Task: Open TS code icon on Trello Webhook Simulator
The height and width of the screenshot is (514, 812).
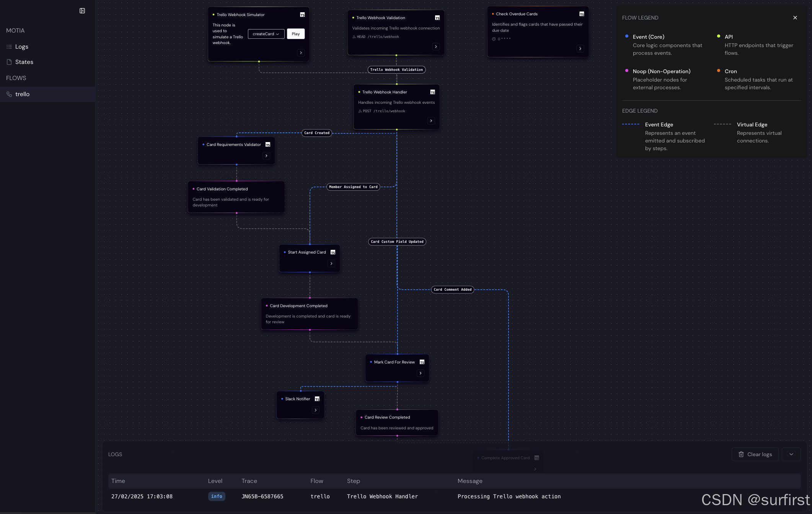Action: [x=302, y=15]
